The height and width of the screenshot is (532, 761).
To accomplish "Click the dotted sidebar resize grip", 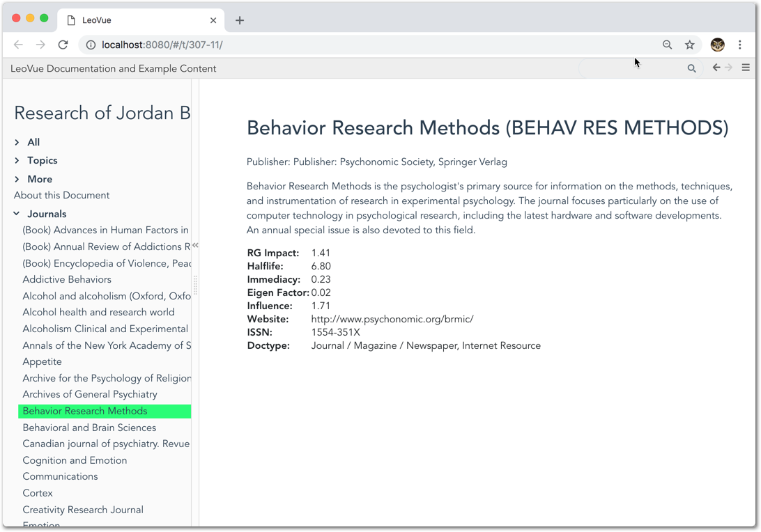I will point(195,285).
